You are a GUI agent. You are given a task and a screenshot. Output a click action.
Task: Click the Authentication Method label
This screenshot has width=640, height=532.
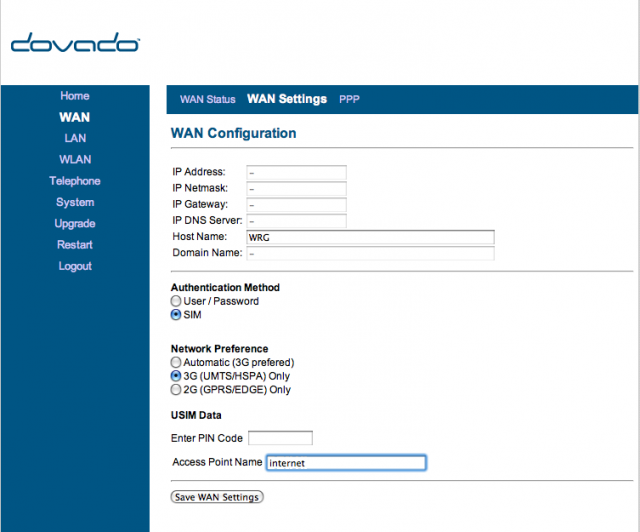225,287
